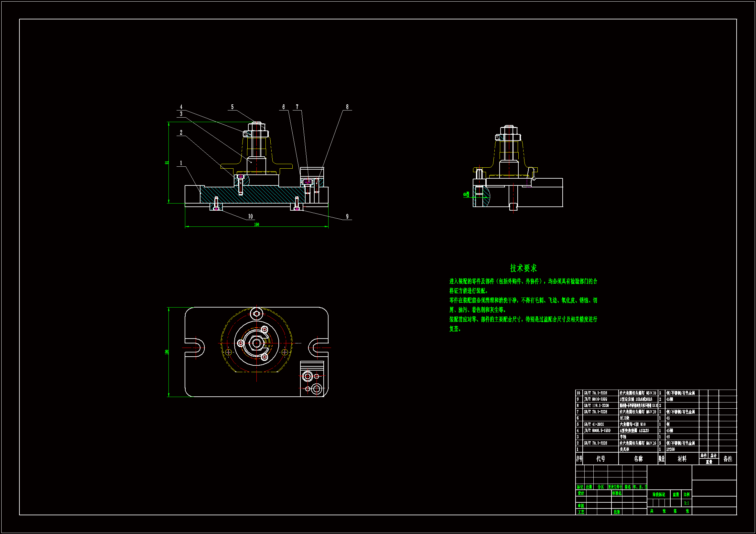Select the 160 width dimension text
Screen dimensions: 756x534
tap(256, 225)
